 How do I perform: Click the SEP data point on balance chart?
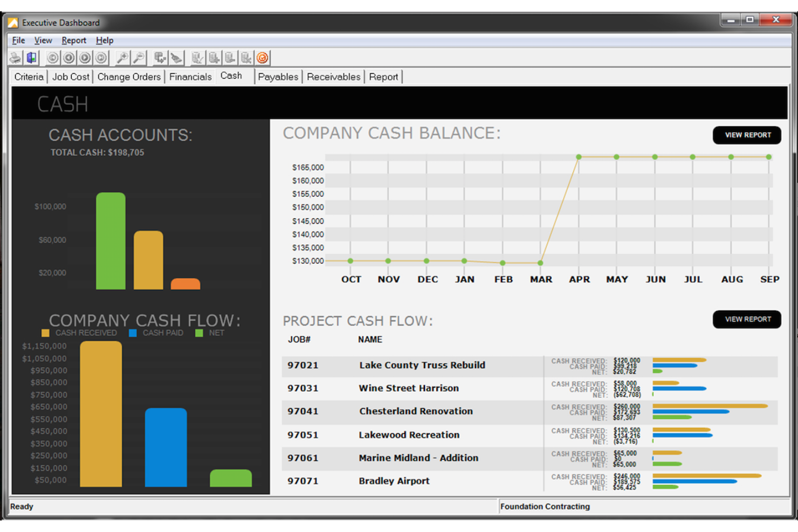(769, 157)
